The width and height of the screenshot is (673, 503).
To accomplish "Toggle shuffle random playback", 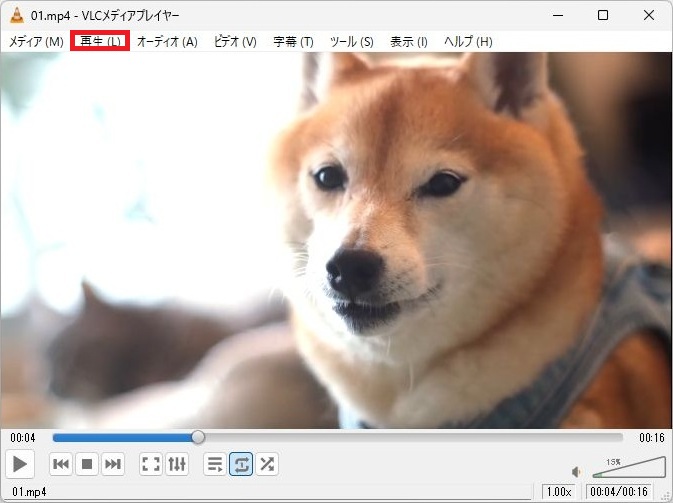I will coord(267,464).
